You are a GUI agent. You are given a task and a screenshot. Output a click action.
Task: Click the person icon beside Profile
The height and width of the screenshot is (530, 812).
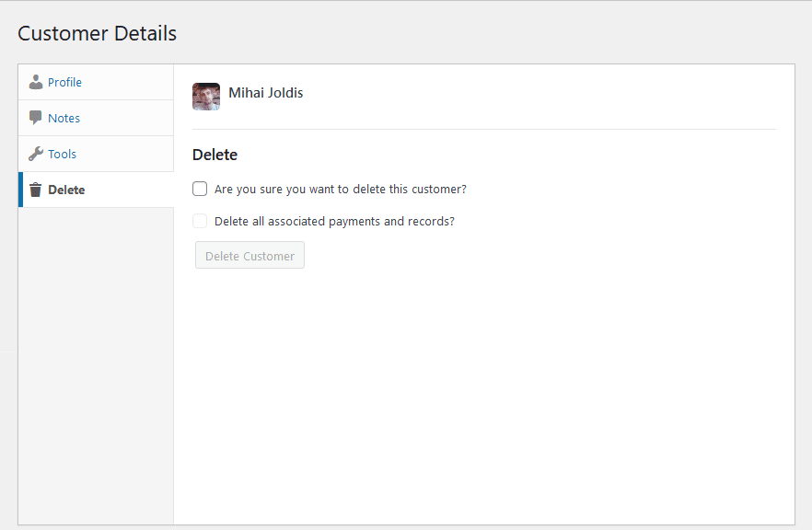(36, 82)
